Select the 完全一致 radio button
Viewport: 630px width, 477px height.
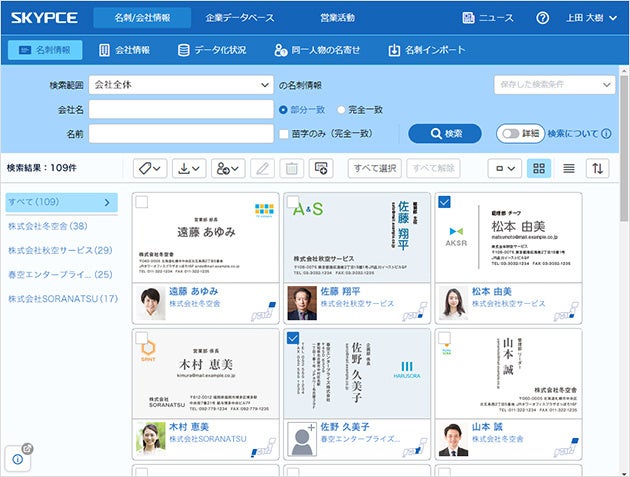(341, 110)
